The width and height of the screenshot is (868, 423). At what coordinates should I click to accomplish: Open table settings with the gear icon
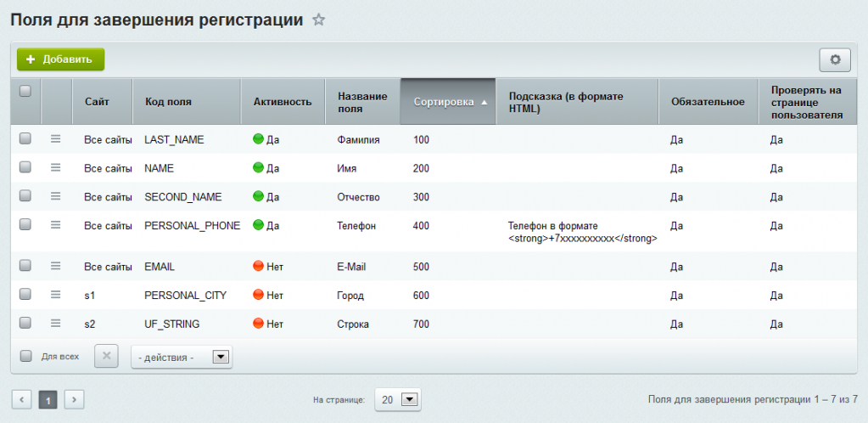[835, 59]
